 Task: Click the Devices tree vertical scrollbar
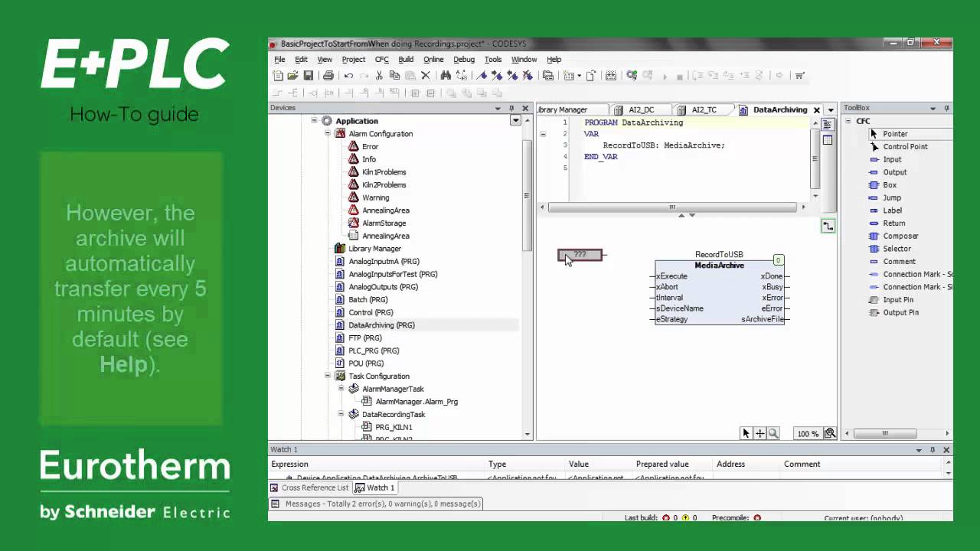point(527,196)
